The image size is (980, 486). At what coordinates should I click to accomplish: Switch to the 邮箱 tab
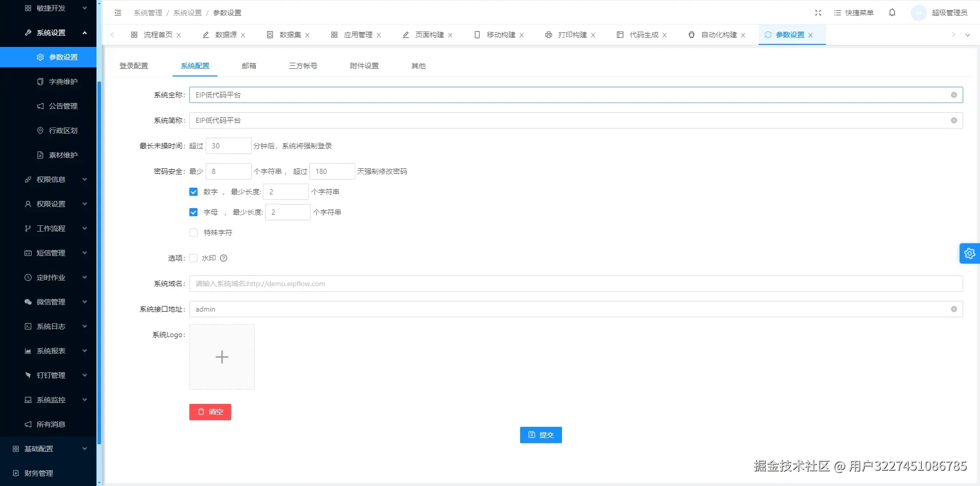point(249,66)
